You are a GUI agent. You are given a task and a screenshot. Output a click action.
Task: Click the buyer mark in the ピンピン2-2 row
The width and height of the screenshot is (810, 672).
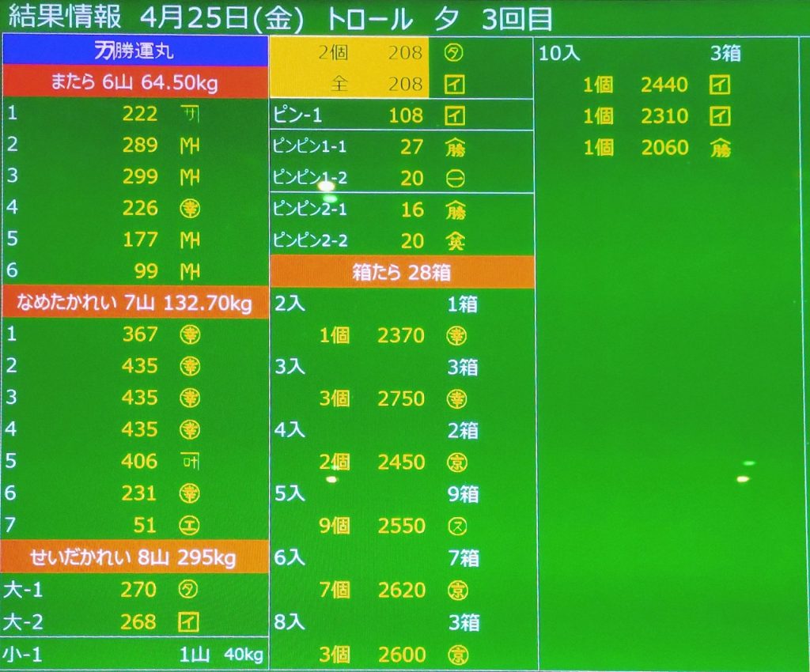pyautogui.click(x=456, y=241)
